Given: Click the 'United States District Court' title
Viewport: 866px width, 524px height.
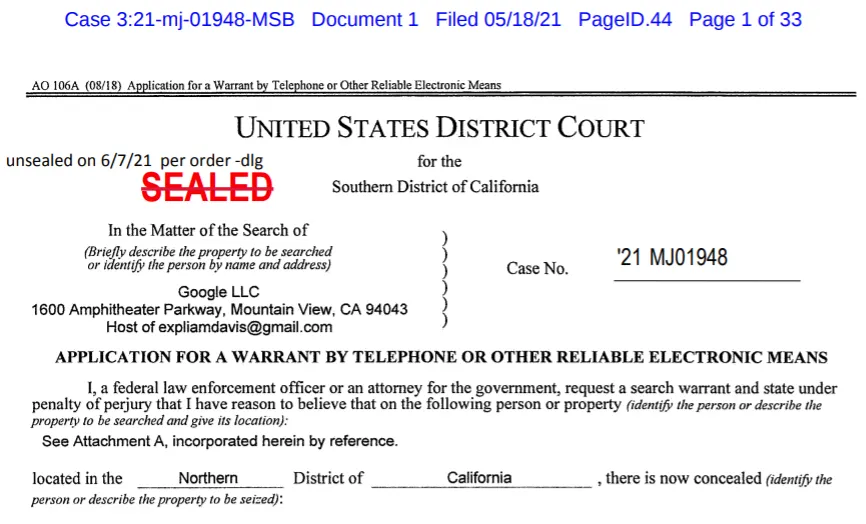Looking at the screenshot, I should (x=440, y=128).
